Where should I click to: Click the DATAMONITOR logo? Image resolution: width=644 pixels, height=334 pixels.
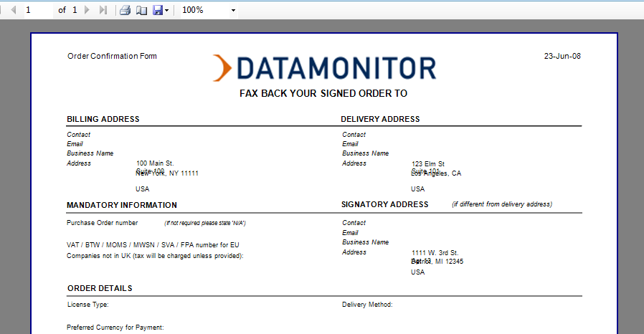(x=324, y=67)
